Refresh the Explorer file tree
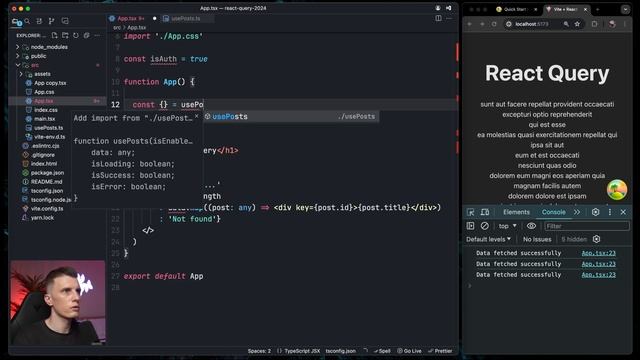The width and height of the screenshot is (640, 360). pos(76,36)
